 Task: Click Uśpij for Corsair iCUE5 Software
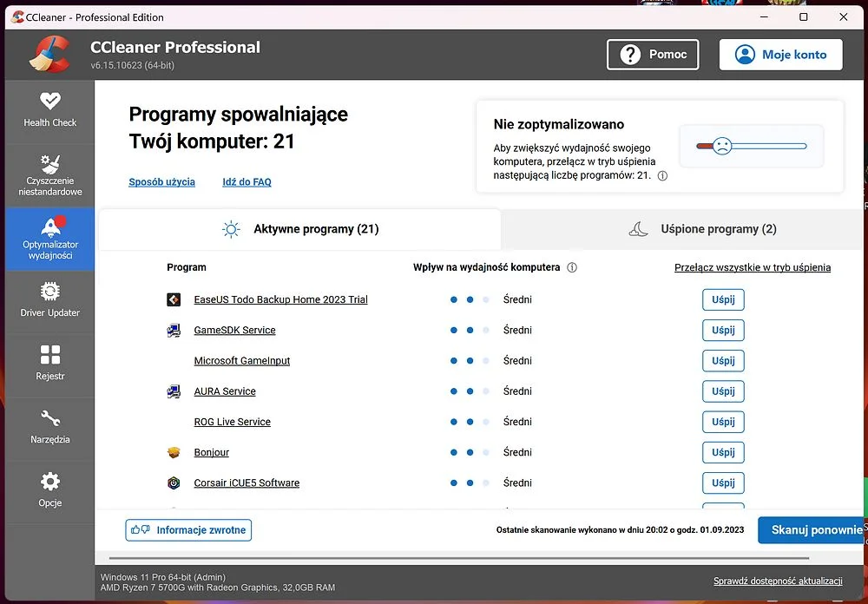[723, 483]
